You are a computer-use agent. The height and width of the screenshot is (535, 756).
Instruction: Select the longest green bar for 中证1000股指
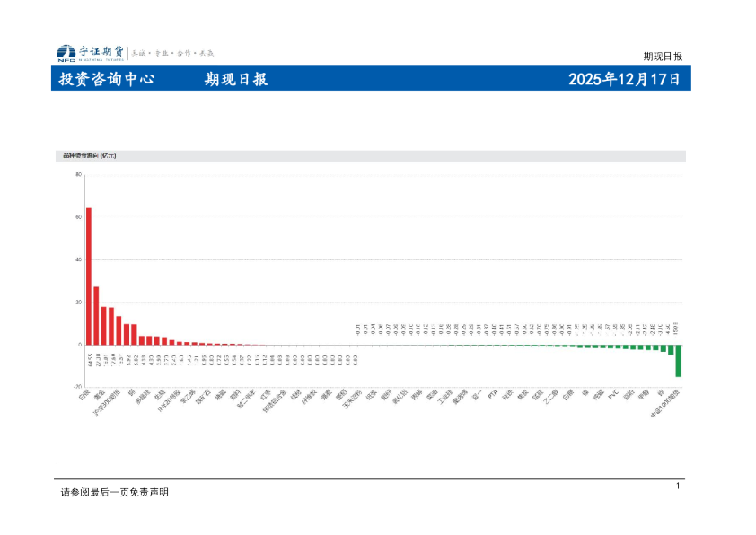[x=679, y=359]
